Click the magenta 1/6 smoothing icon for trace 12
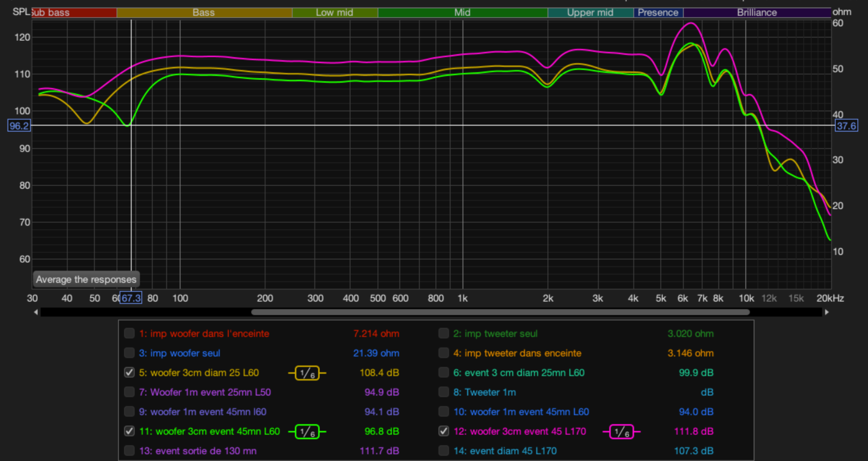This screenshot has width=868, height=461. (621, 432)
